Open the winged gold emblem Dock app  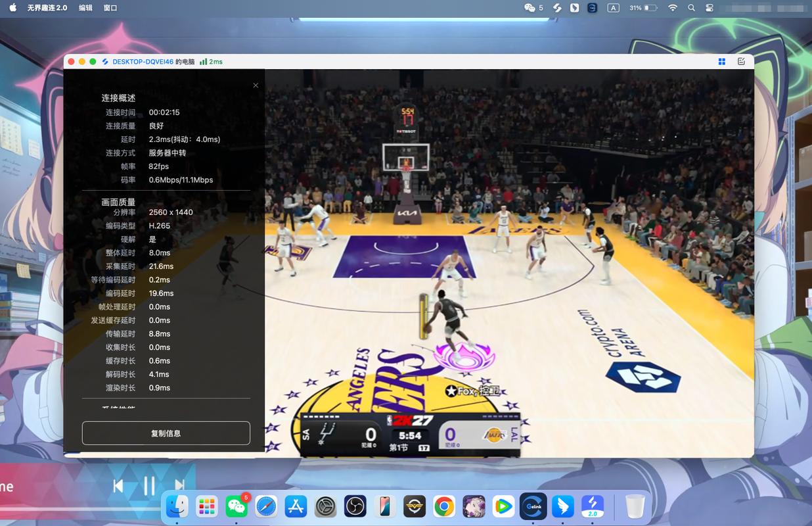(415, 506)
